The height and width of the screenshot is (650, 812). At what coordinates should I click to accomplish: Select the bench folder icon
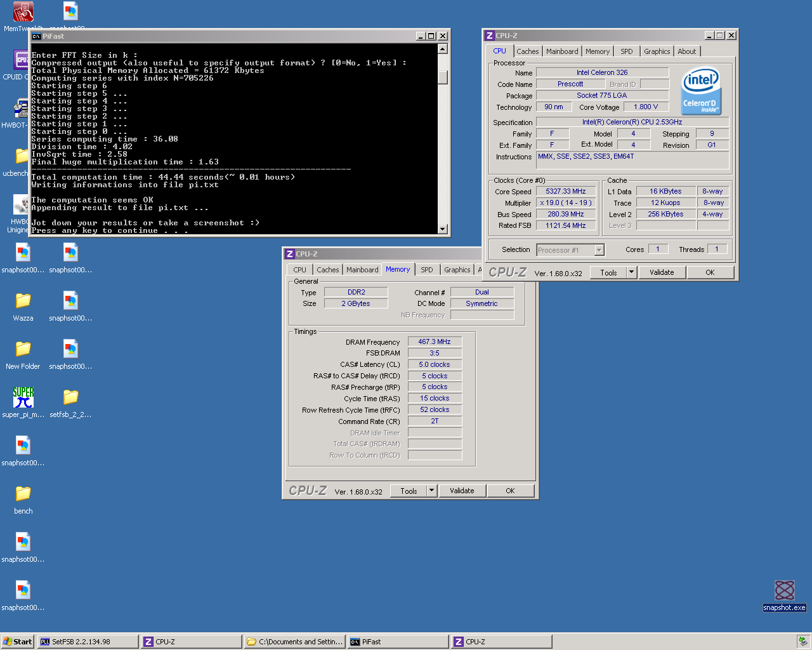(x=23, y=493)
